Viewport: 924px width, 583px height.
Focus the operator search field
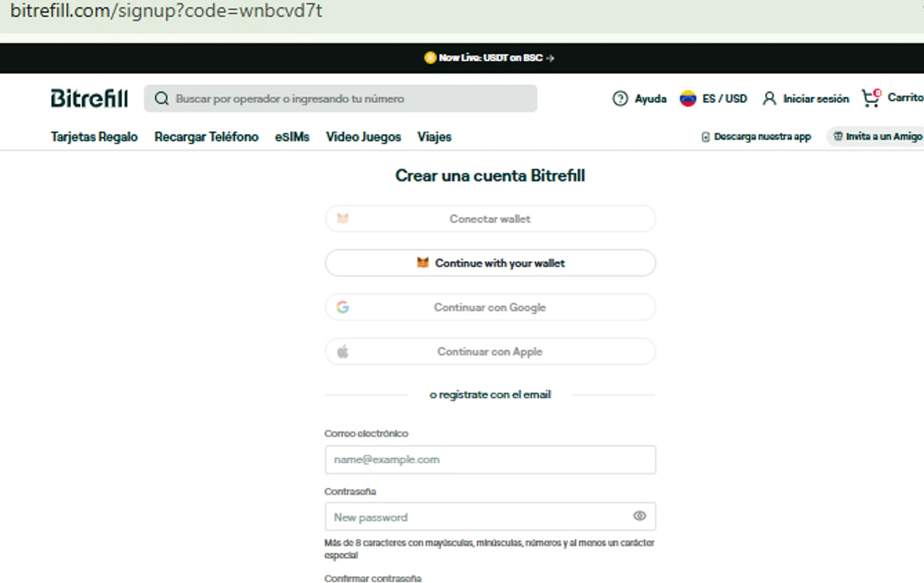tap(341, 99)
